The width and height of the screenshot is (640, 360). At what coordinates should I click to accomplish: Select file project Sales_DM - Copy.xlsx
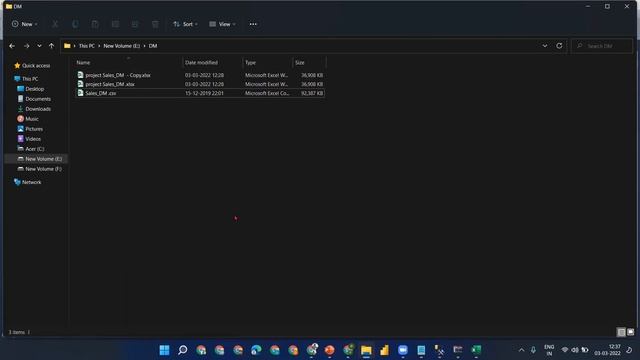[x=118, y=75]
